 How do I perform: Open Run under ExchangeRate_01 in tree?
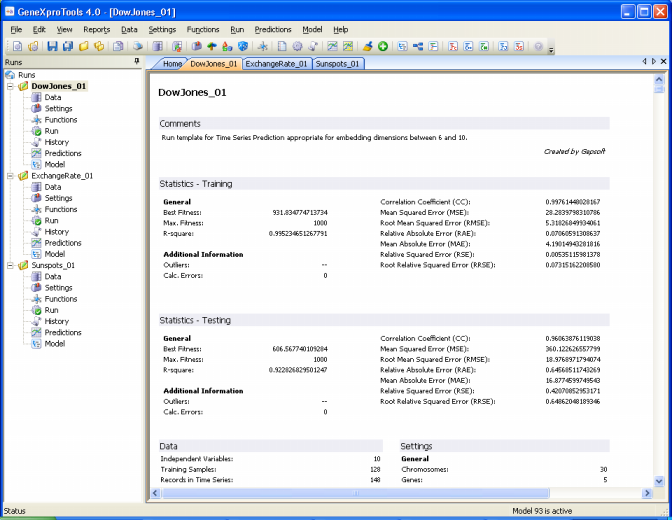[51, 220]
